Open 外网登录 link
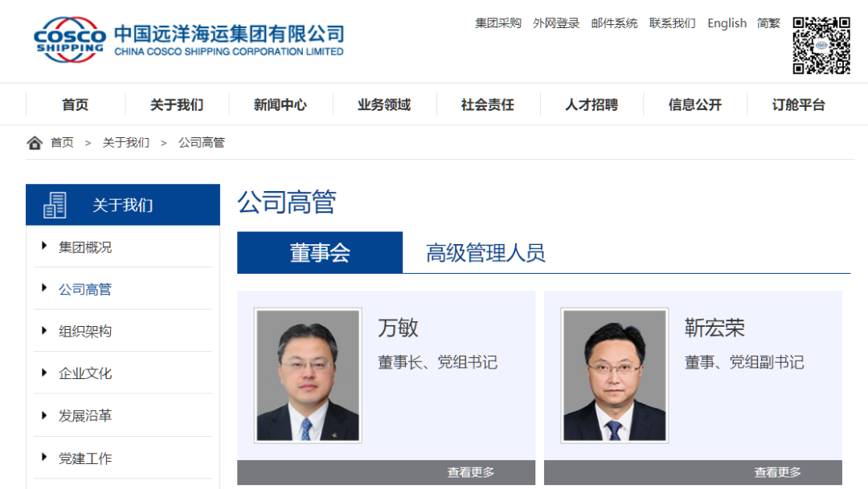The width and height of the screenshot is (868, 489). point(556,23)
